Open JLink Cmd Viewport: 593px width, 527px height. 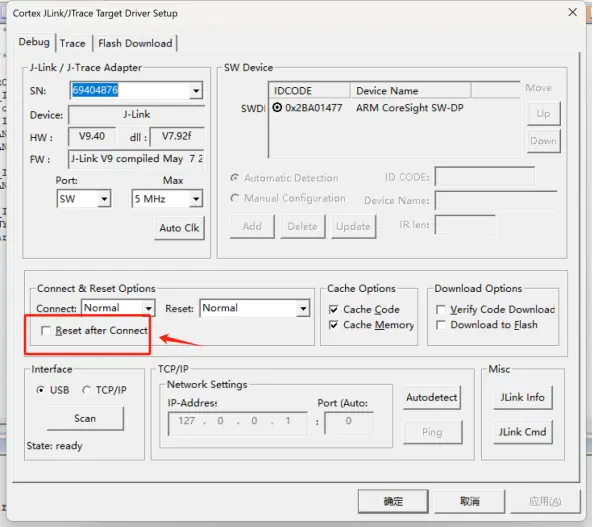coord(522,432)
